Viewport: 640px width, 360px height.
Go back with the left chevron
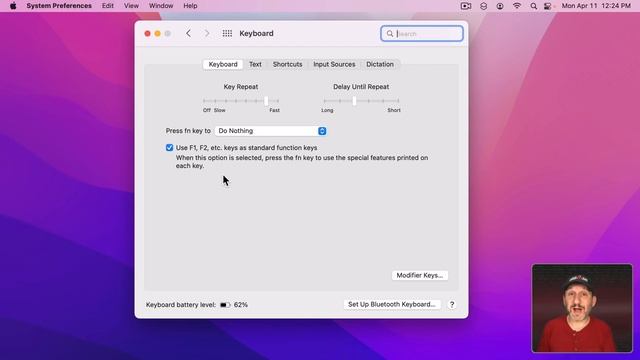click(188, 33)
